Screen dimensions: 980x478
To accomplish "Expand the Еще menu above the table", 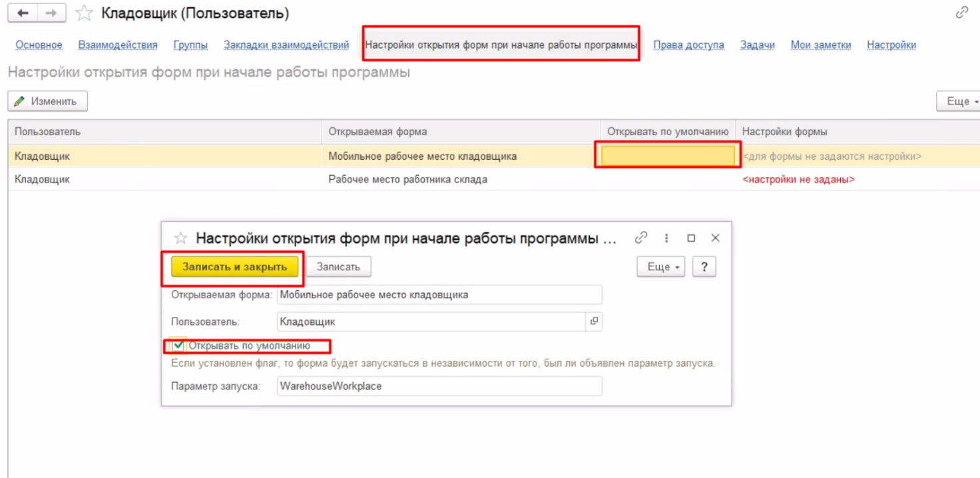I will 960,101.
